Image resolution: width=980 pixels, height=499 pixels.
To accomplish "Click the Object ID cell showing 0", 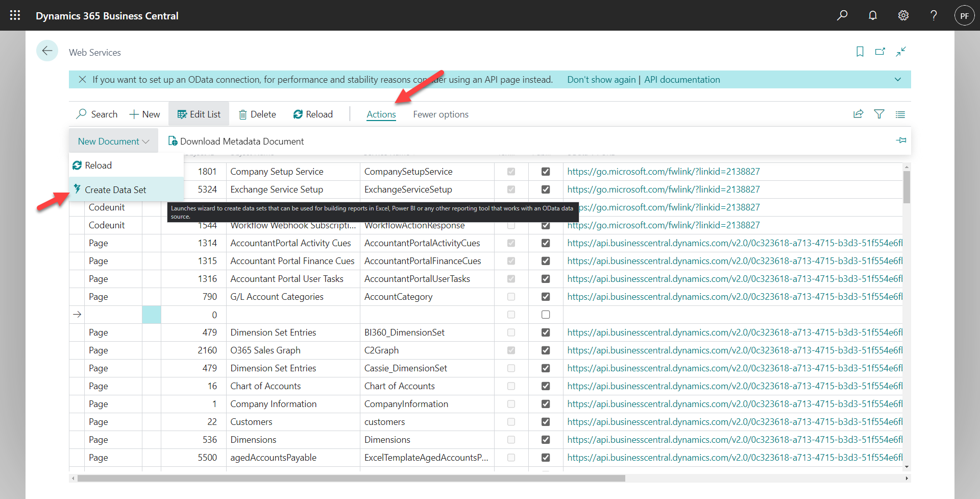I will pyautogui.click(x=193, y=315).
